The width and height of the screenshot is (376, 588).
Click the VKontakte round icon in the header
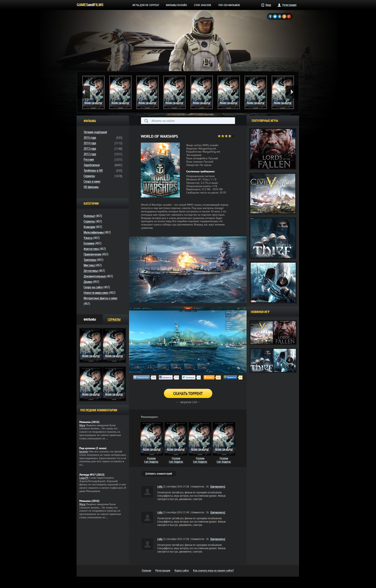(280, 17)
